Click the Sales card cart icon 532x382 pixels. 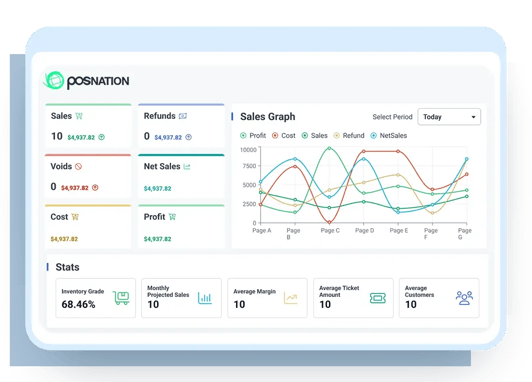pyautogui.click(x=79, y=116)
